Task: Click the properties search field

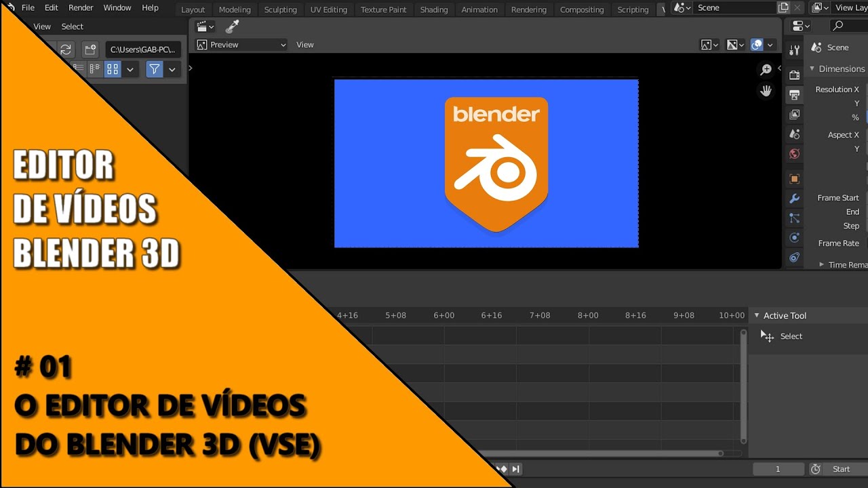Action: pyautogui.click(x=849, y=26)
